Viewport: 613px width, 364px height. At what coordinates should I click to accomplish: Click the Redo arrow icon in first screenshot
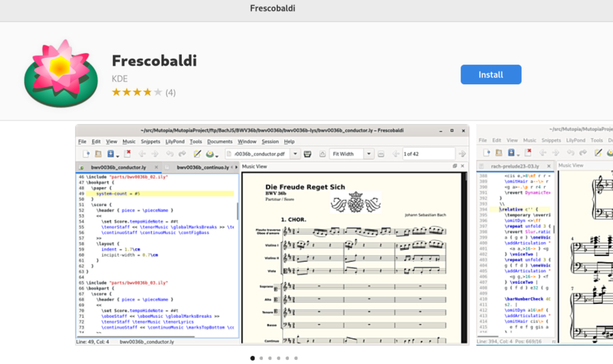pos(183,154)
